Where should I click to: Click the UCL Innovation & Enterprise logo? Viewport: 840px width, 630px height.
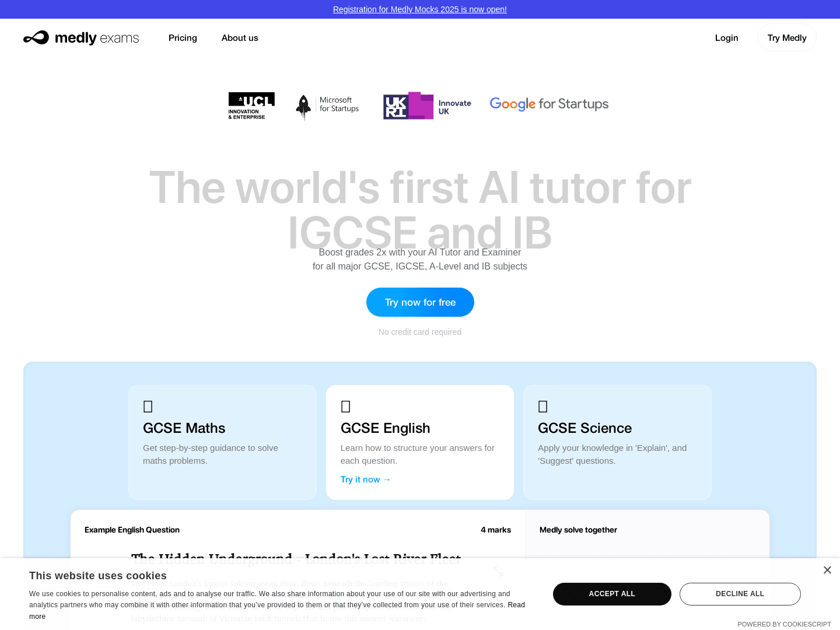coord(251,106)
